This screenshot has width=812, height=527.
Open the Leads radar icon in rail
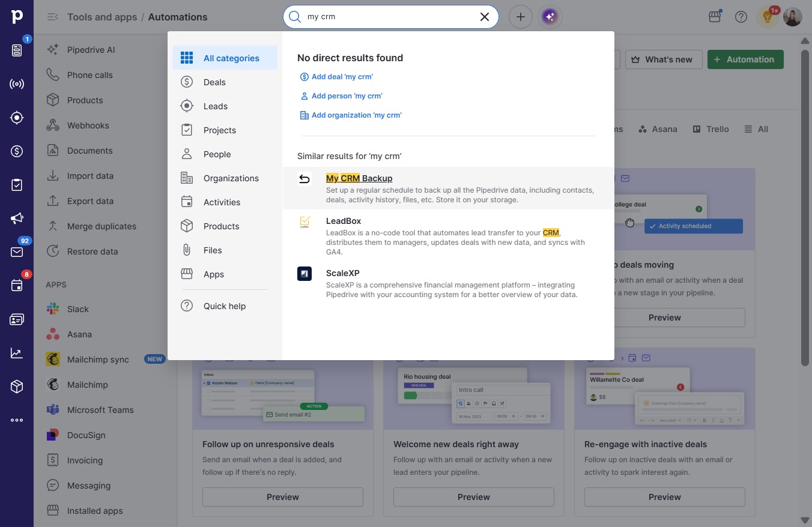tap(17, 118)
